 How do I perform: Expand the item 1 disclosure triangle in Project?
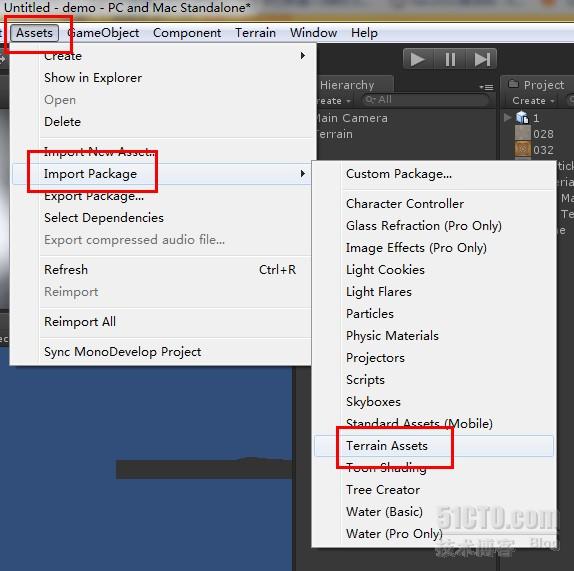(507, 117)
